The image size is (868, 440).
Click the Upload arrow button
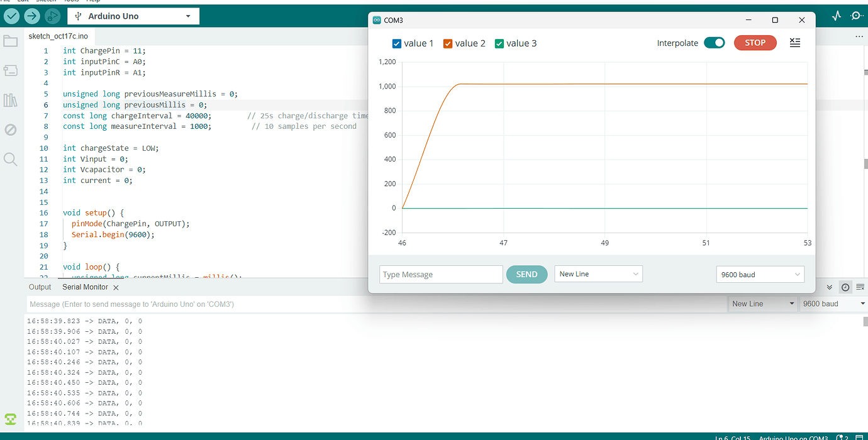pyautogui.click(x=32, y=16)
